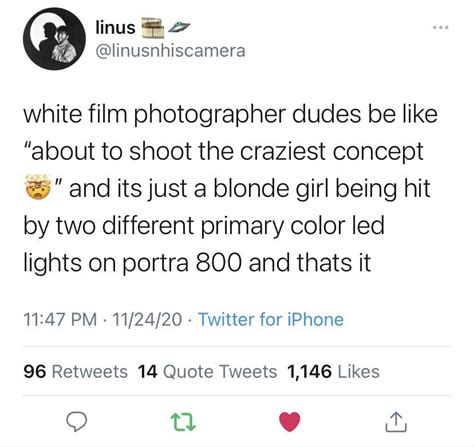Tap the green retweet arrows icon
This screenshot has height=447, width=474.
183,422
